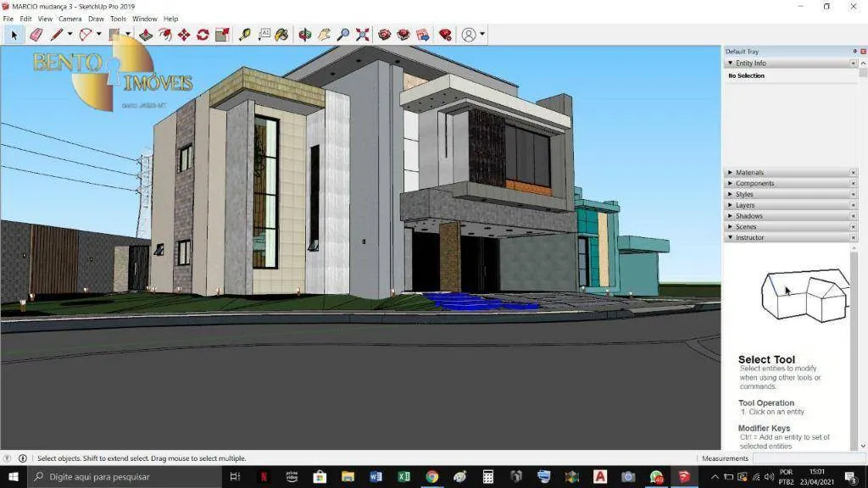Open Word from the taskbar
This screenshot has width=868, height=488.
point(376,476)
